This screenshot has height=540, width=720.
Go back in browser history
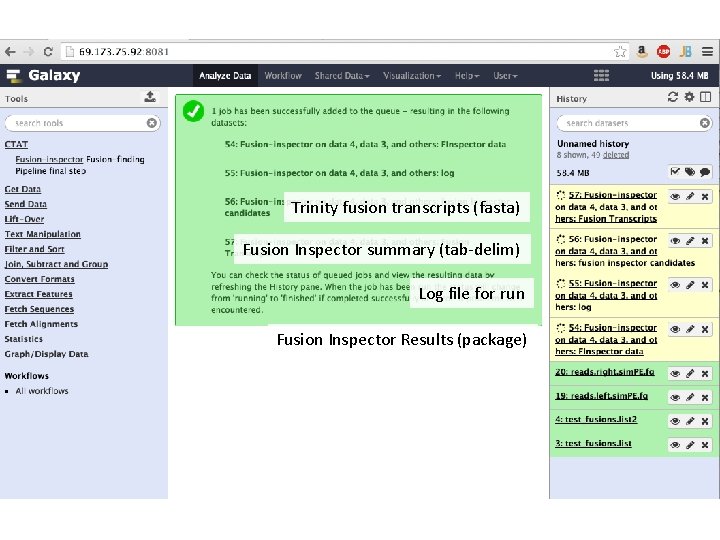10,51
